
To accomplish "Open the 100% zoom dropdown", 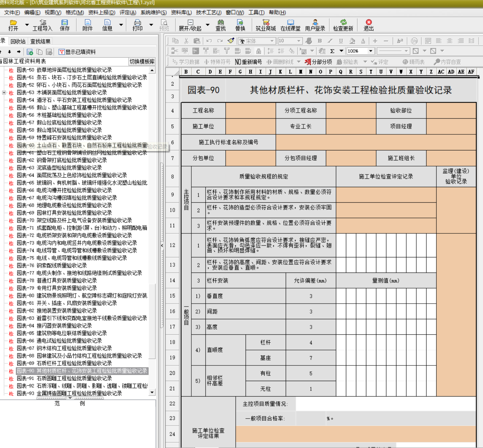I will [x=371, y=51].
